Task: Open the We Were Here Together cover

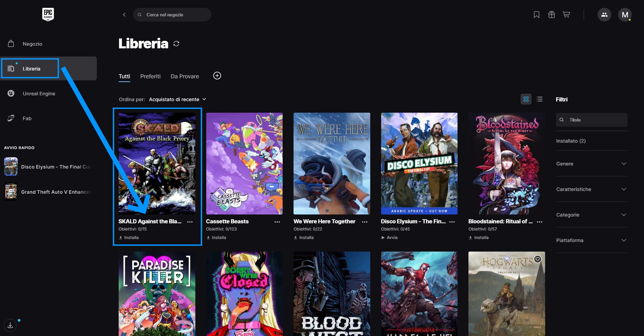Action: (x=332, y=163)
